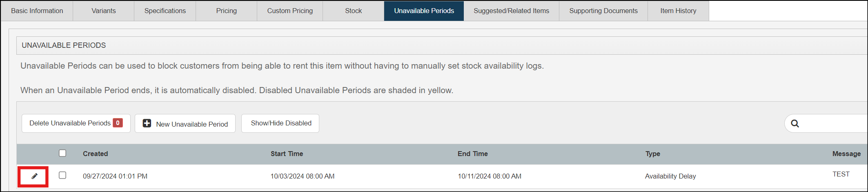Image resolution: width=868 pixels, height=192 pixels.
Task: Switch to the Variants tab
Action: tap(104, 11)
